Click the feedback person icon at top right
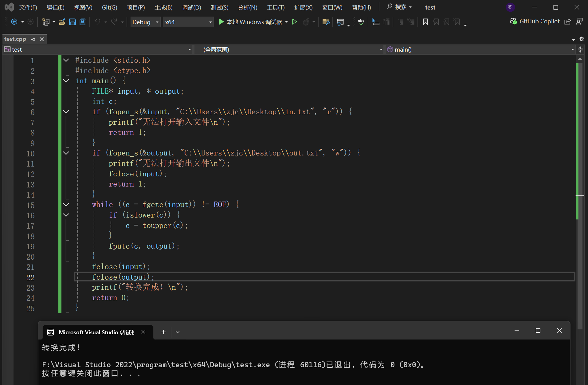The image size is (588, 385). (579, 21)
